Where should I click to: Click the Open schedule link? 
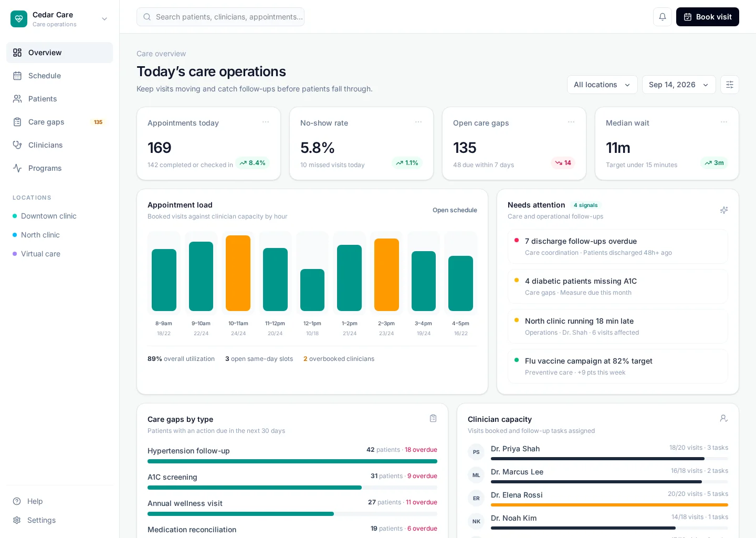click(455, 210)
